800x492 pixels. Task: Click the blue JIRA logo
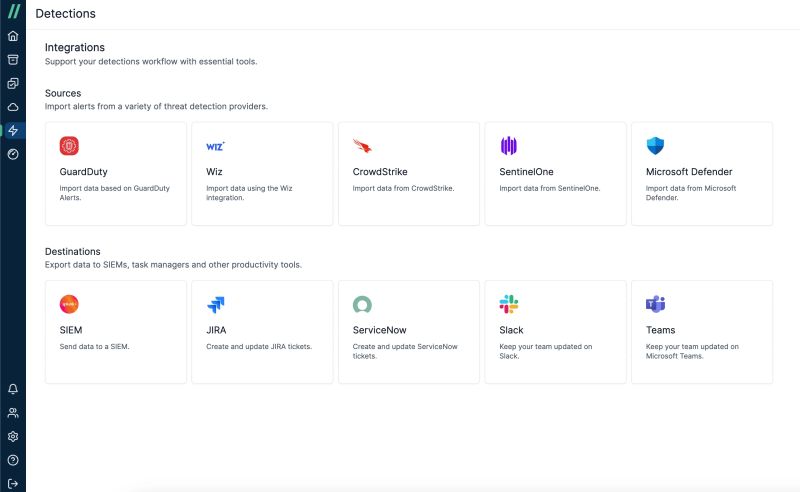coord(215,305)
